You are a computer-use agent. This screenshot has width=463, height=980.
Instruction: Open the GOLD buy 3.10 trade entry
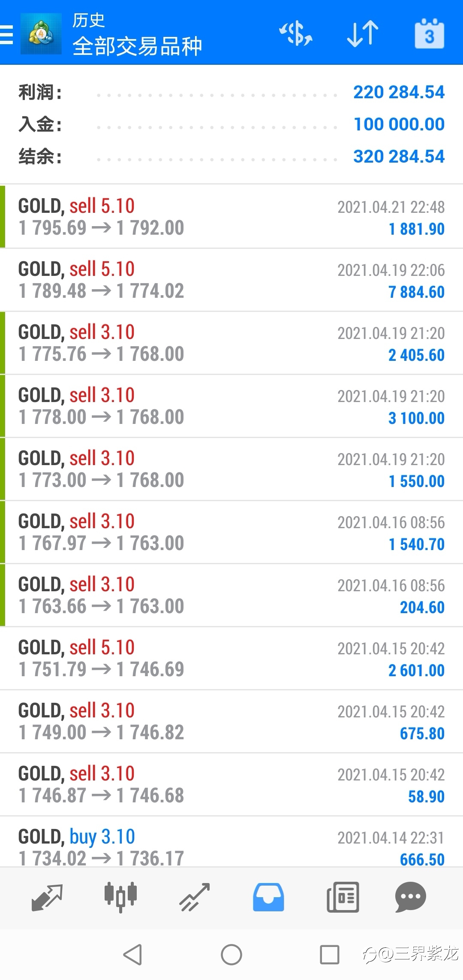coord(231,841)
